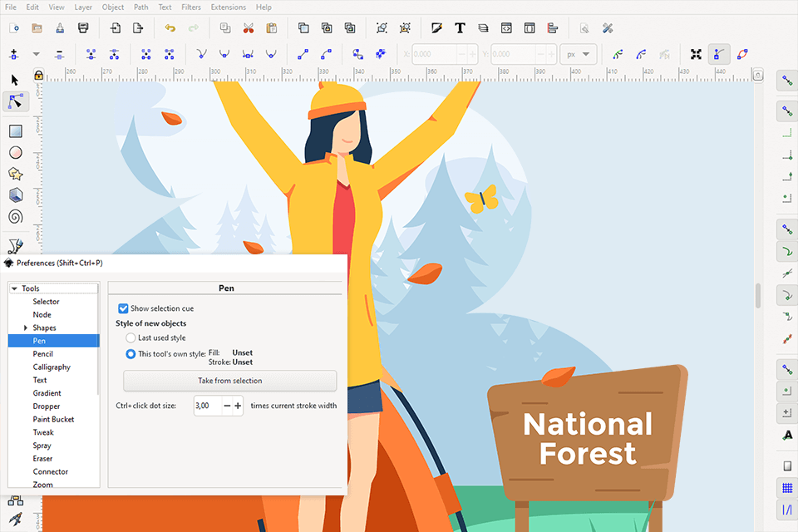
Task: Click the Export file icon
Action: (139, 28)
